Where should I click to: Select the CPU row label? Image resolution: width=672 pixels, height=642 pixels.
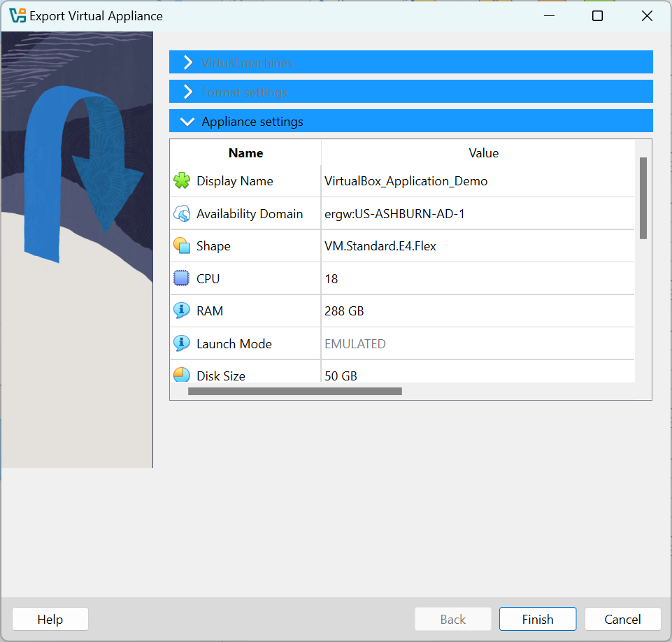click(208, 278)
